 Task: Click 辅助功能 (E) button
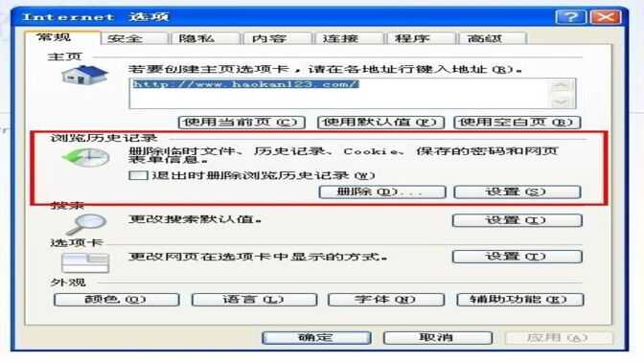pyautogui.click(x=520, y=300)
